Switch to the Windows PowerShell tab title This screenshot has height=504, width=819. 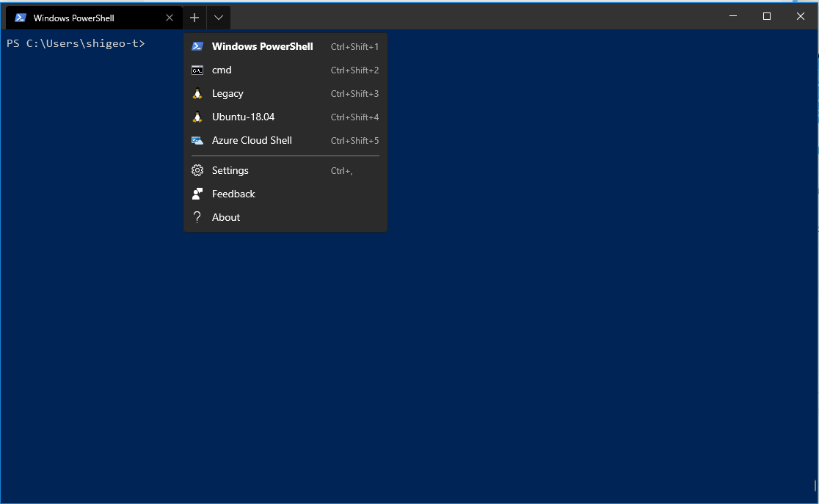73,18
